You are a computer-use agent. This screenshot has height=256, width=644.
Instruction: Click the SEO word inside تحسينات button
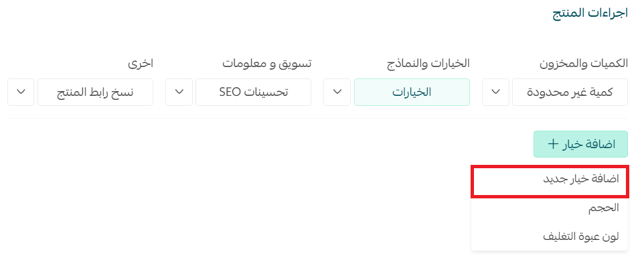(x=229, y=92)
